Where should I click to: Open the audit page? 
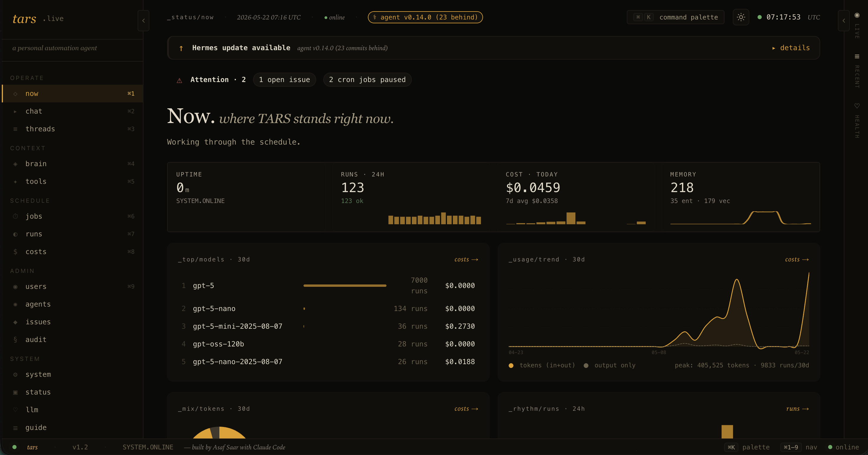[72, 340]
